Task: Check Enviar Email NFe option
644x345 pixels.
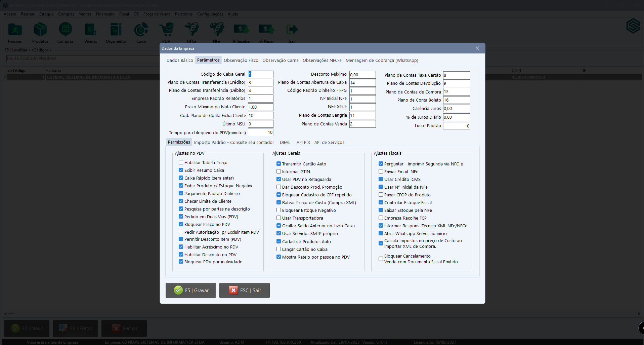Action: (381, 171)
